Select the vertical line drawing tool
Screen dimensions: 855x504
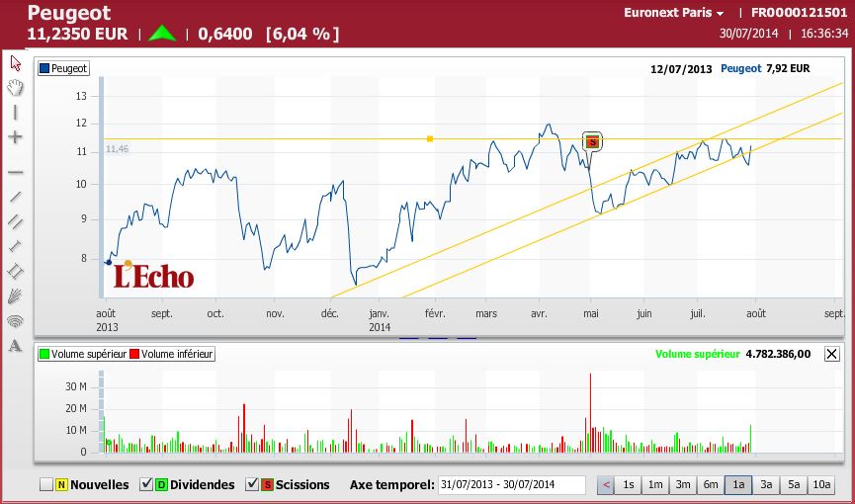tap(15, 113)
